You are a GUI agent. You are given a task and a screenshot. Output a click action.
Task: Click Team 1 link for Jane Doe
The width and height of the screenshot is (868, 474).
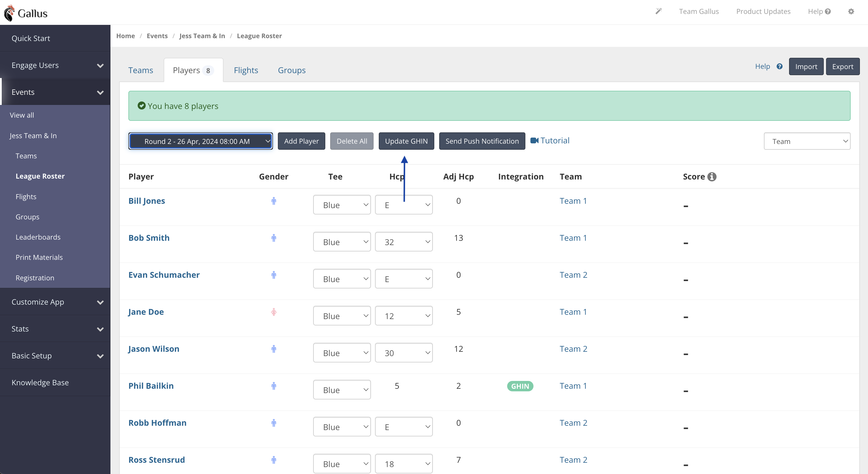click(573, 312)
